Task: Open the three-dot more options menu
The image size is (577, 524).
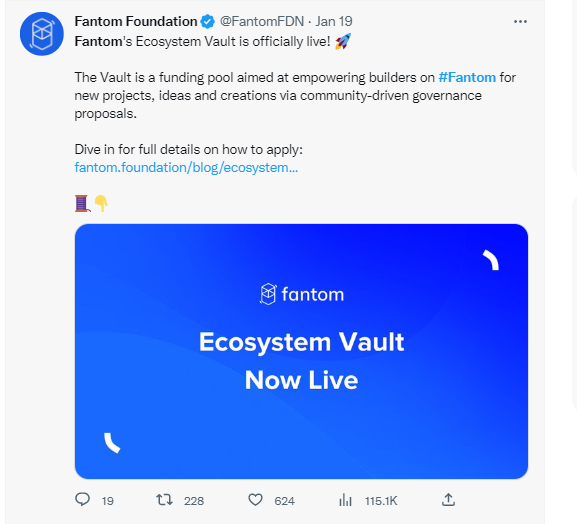Action: tap(520, 22)
